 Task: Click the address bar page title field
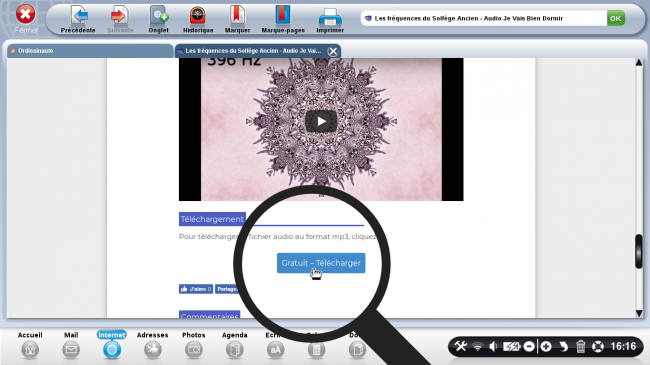(483, 18)
